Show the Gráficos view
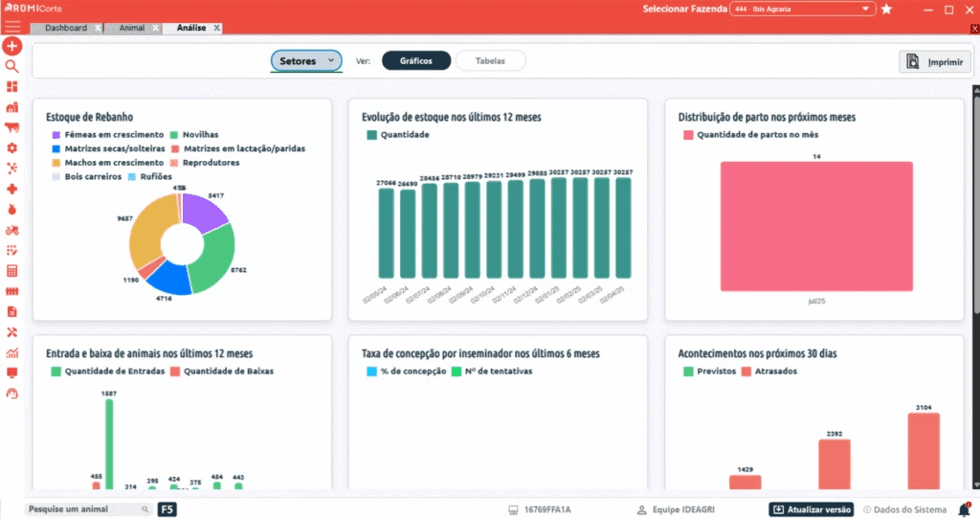This screenshot has height=519, width=980. pyautogui.click(x=416, y=60)
